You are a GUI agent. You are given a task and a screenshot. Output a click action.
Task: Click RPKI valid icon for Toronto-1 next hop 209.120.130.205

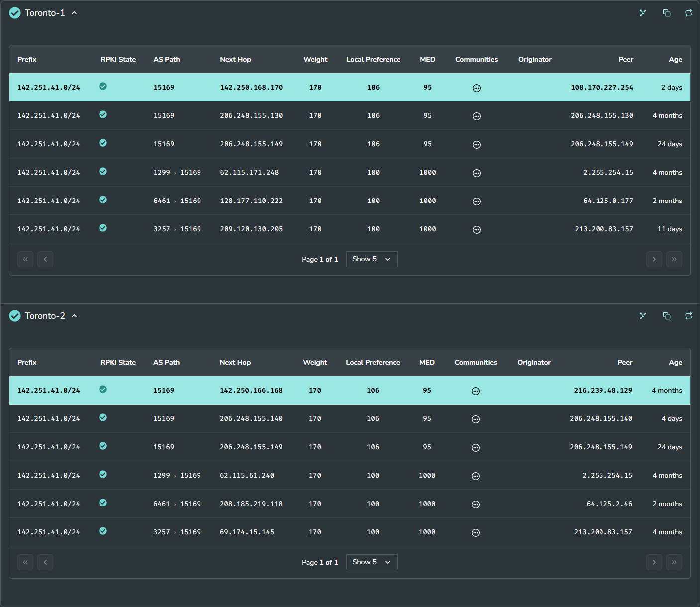tap(103, 228)
